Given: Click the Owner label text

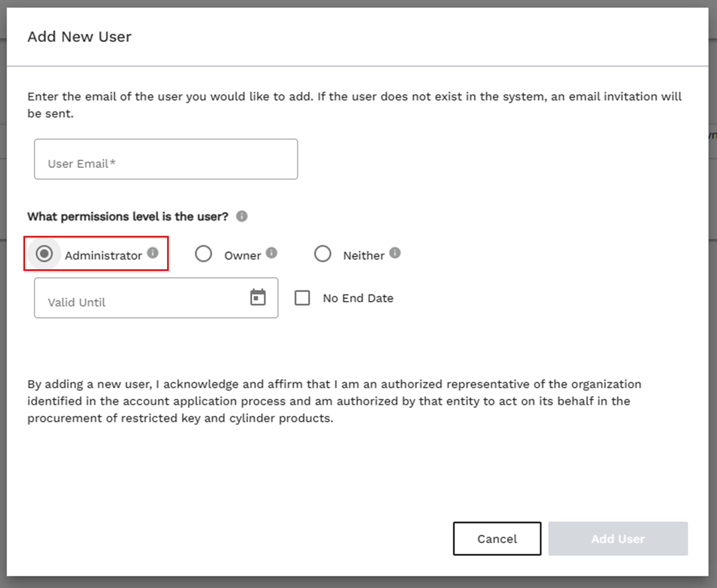Looking at the screenshot, I should pyautogui.click(x=243, y=256).
